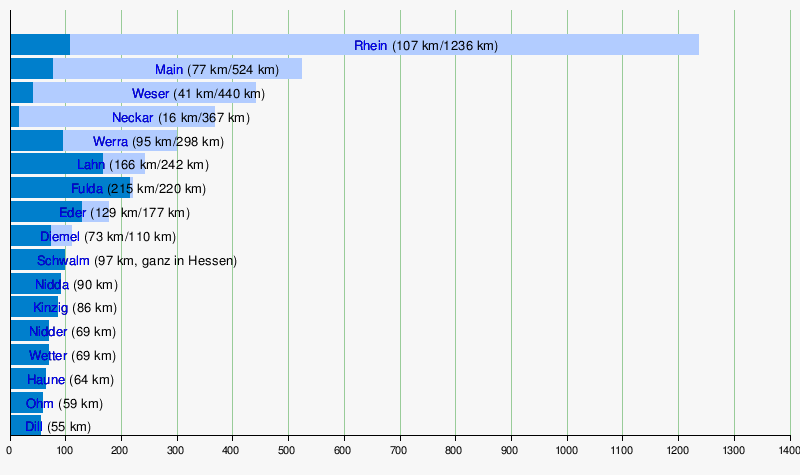Screen dimensions: 800x475
Task: Click the light blue Rhein total-length bar
Action: 600,45
